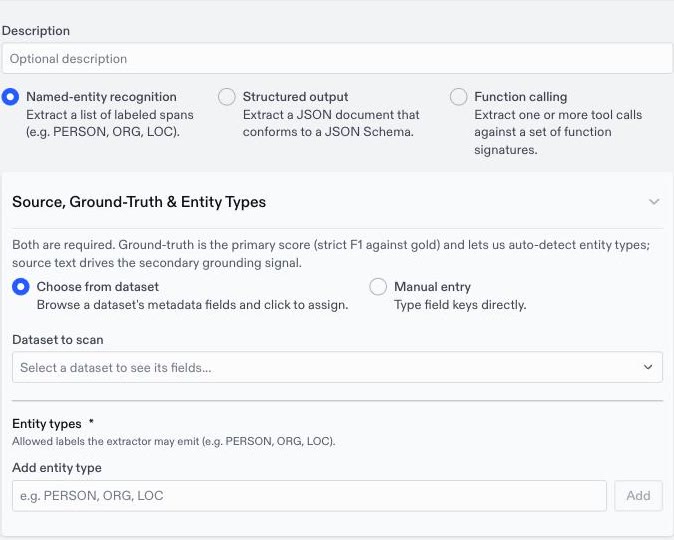Select the Function calling radio option
The image size is (674, 540).
tap(458, 97)
